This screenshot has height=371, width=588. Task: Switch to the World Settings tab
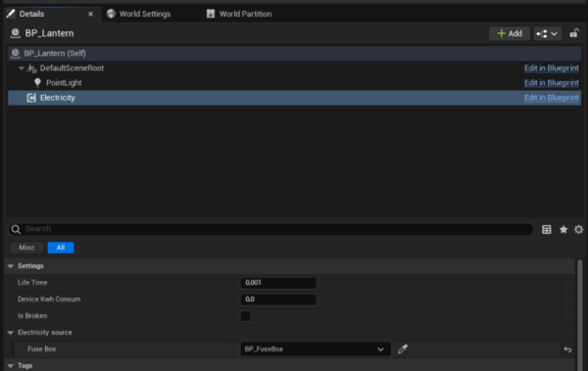pyautogui.click(x=145, y=14)
